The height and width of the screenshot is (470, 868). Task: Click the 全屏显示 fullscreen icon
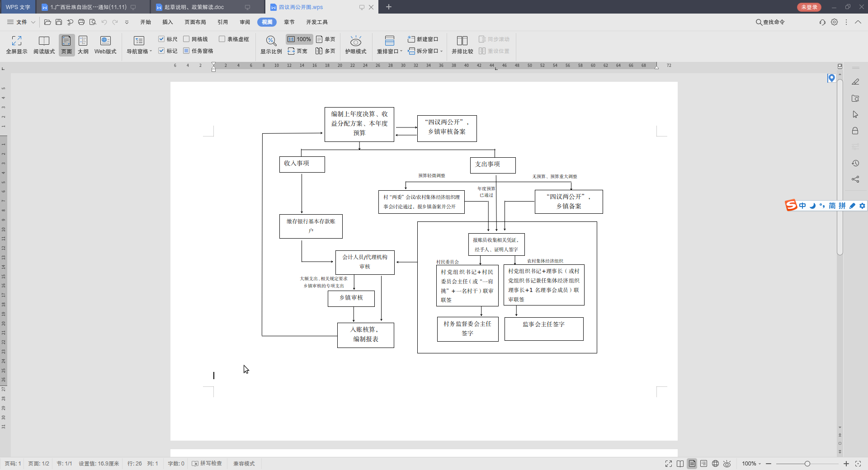click(x=17, y=41)
